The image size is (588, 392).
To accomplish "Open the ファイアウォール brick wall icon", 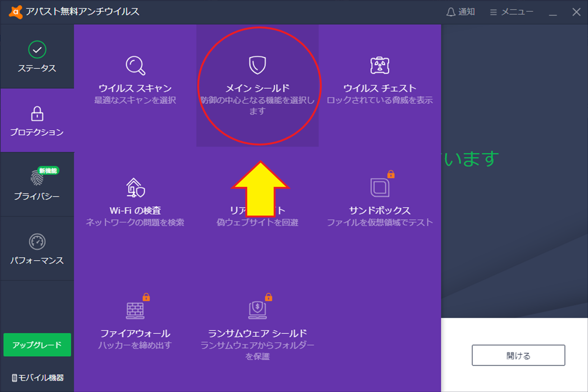I will pyautogui.click(x=135, y=310).
